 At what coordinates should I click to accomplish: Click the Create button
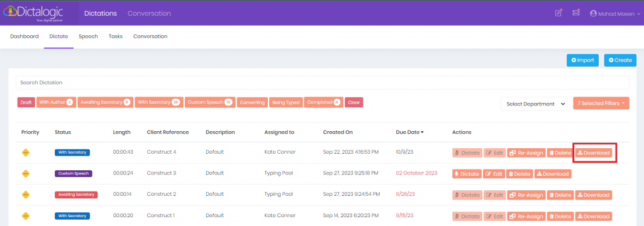[x=620, y=60]
